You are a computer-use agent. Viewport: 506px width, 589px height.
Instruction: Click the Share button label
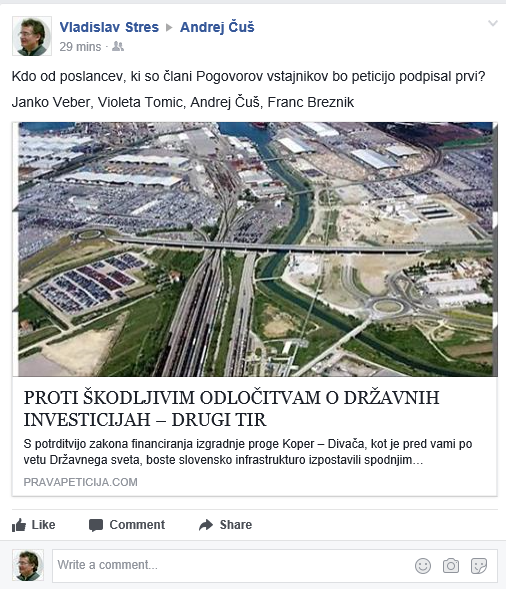pos(236,525)
